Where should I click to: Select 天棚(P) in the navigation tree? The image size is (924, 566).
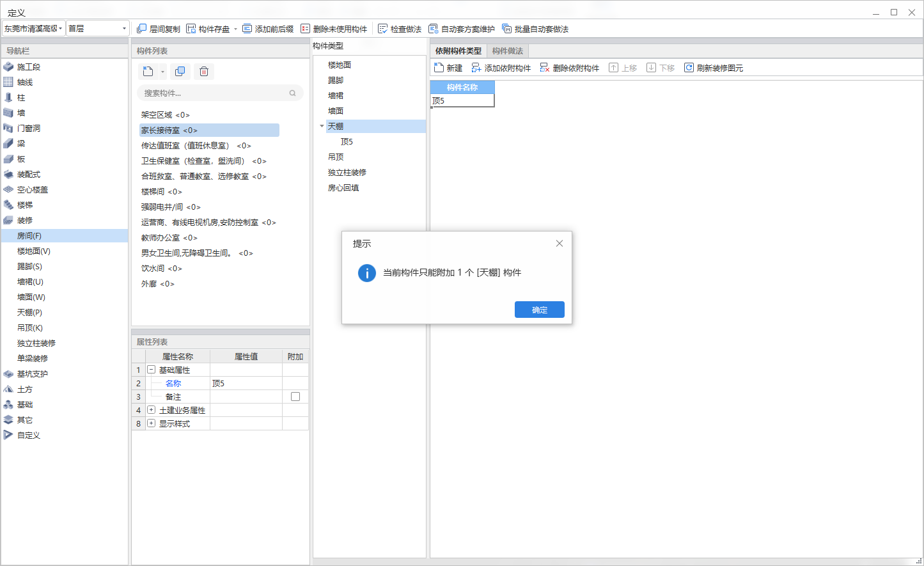point(29,312)
